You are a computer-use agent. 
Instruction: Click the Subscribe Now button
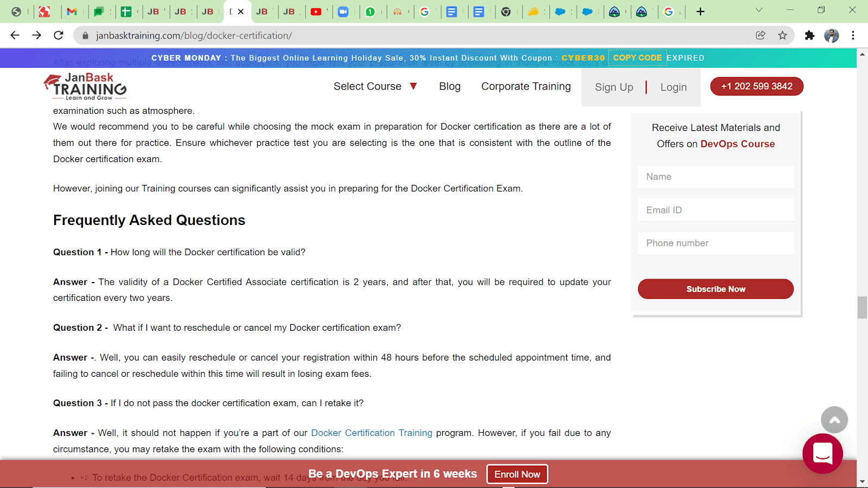[x=716, y=289]
